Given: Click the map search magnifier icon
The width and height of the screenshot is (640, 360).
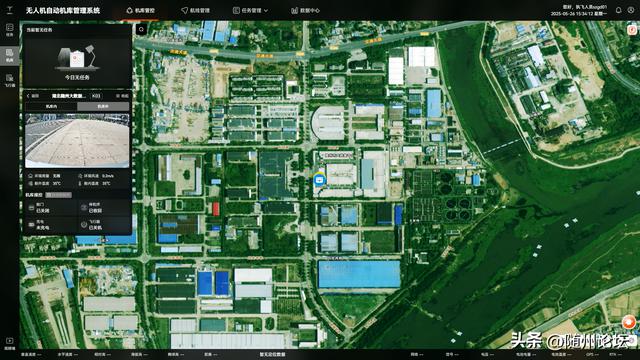Looking at the screenshot, I should coord(141,29).
